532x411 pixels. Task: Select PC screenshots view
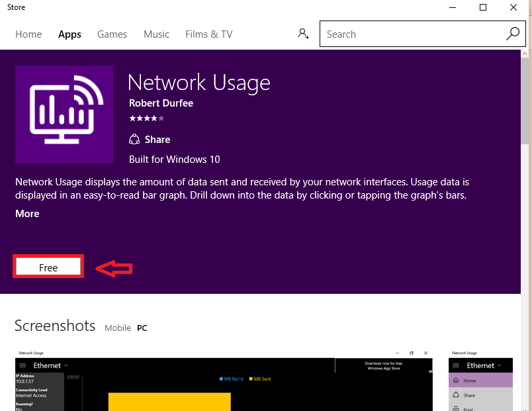pyautogui.click(x=142, y=328)
